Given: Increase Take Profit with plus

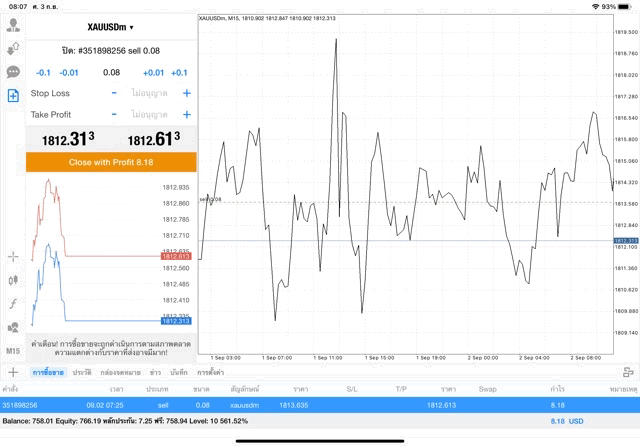Looking at the screenshot, I should coord(187,114).
